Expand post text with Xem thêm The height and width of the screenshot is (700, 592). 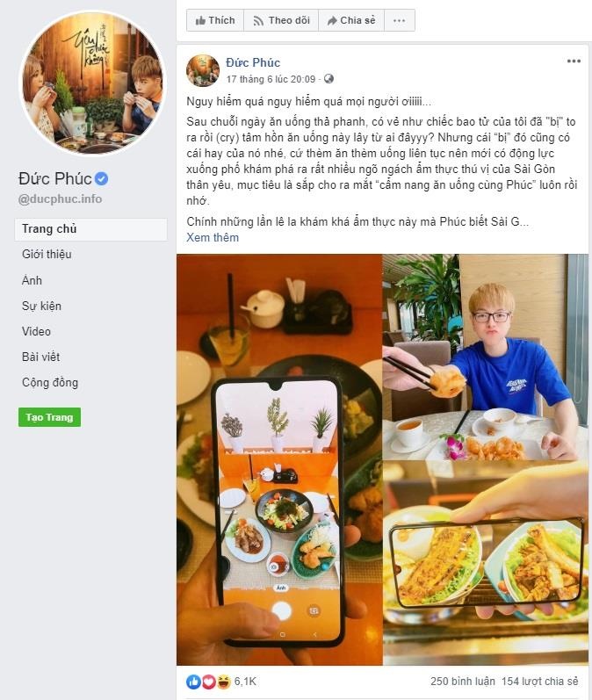213,237
